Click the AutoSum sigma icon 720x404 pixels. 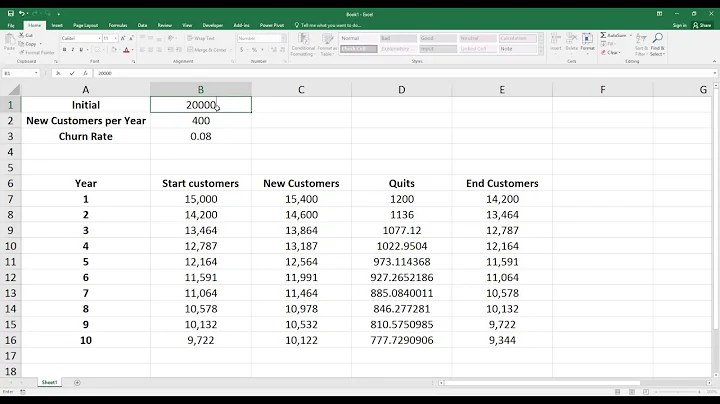(x=603, y=35)
